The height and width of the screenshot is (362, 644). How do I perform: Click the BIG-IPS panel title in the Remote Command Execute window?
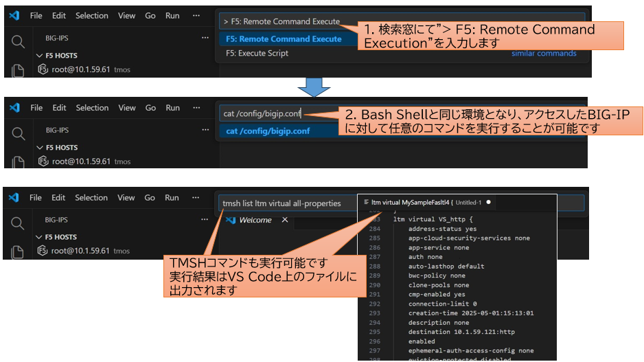coord(57,38)
